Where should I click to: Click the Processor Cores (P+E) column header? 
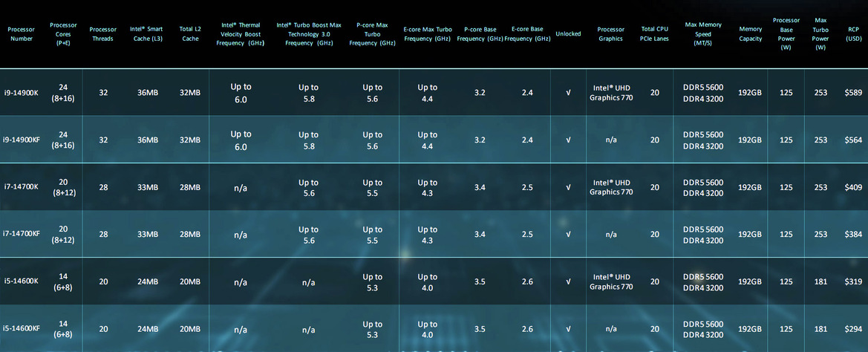[x=63, y=33]
